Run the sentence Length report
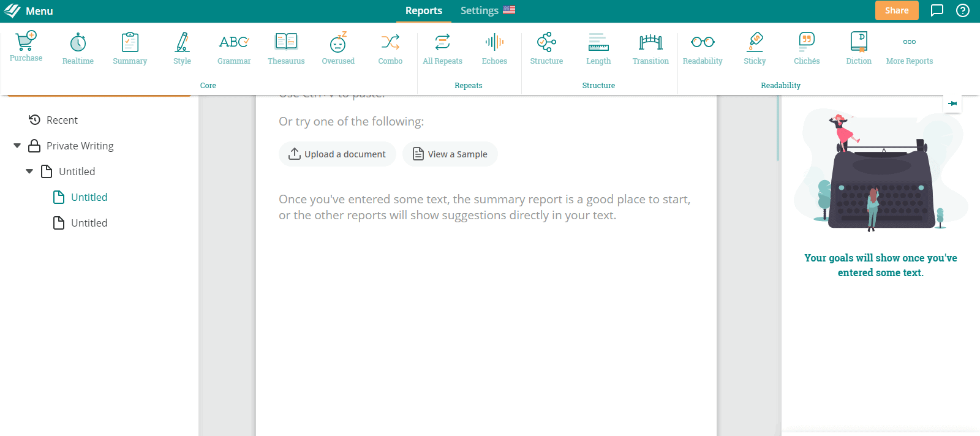 pyautogui.click(x=598, y=48)
